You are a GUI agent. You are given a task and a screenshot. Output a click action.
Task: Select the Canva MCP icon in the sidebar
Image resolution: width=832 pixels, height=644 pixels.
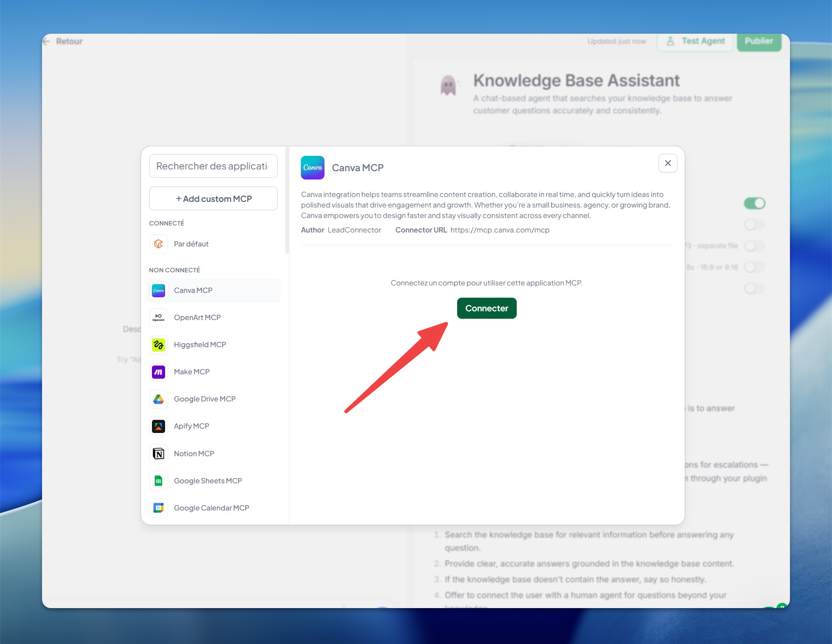pyautogui.click(x=159, y=290)
